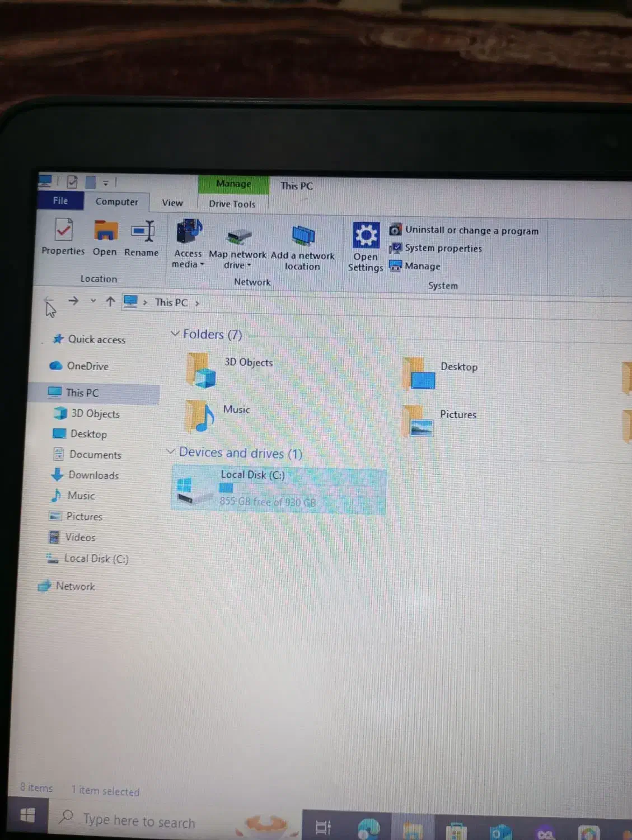The height and width of the screenshot is (840, 632).
Task: Select the Pictures folder icon in content pane
Action: [418, 421]
